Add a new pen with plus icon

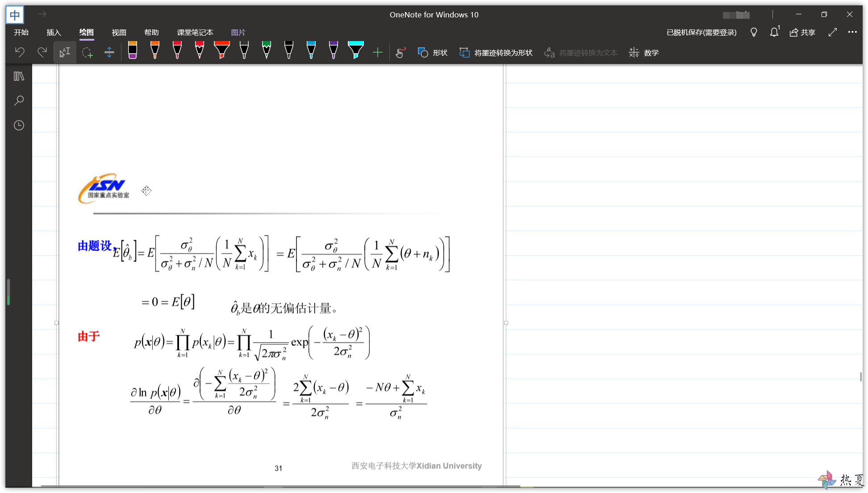click(x=378, y=53)
